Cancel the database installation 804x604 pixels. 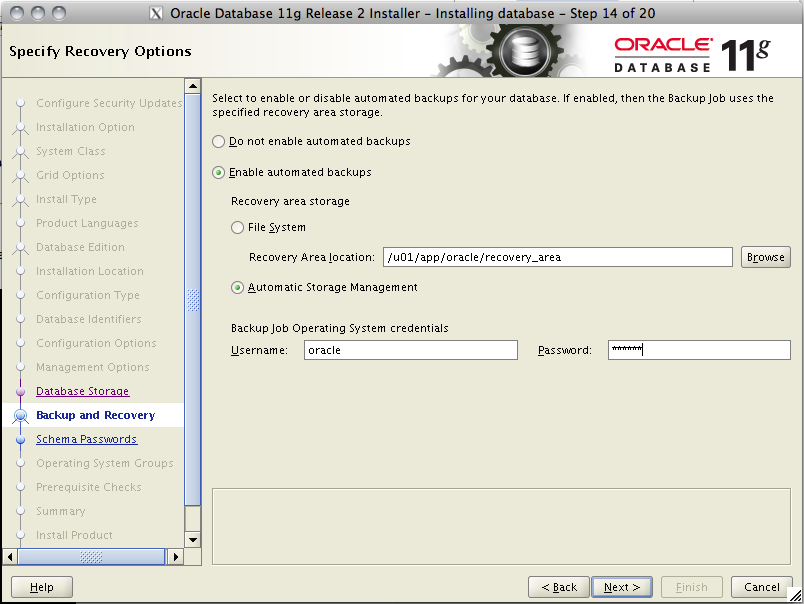pyautogui.click(x=761, y=587)
